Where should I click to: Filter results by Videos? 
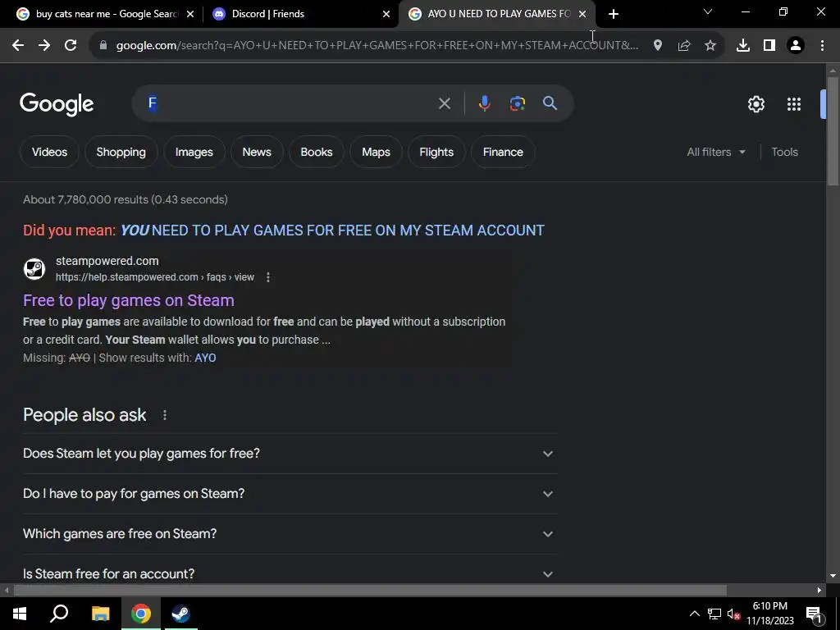(49, 152)
